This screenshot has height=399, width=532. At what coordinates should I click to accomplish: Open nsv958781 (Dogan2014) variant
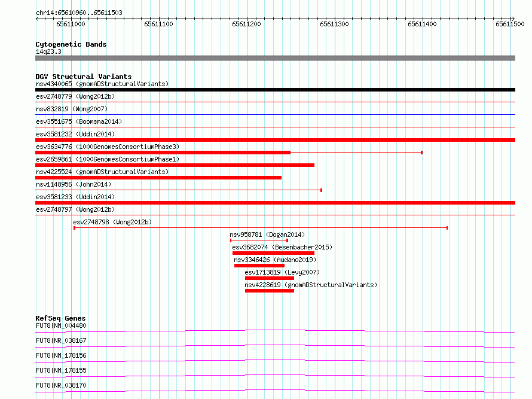pyautogui.click(x=267, y=234)
